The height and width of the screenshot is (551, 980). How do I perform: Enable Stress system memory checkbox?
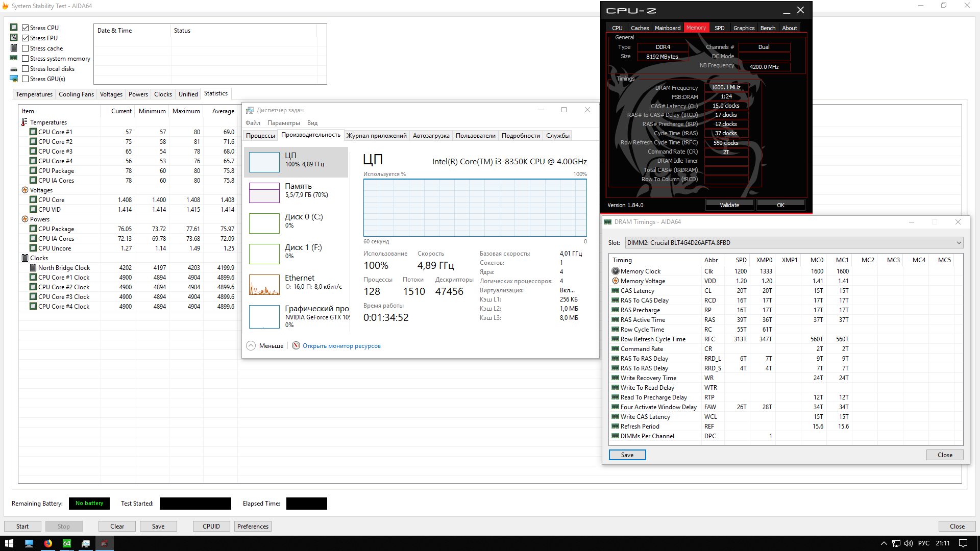point(25,59)
